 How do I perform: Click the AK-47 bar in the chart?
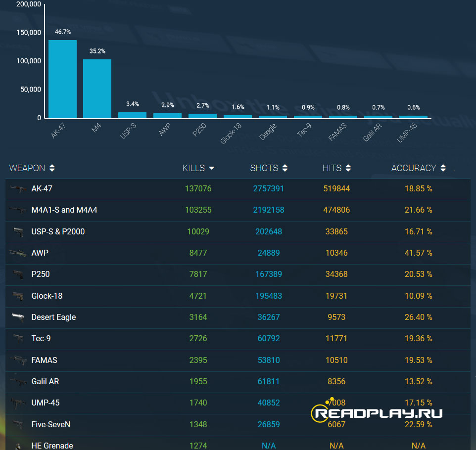point(62,79)
